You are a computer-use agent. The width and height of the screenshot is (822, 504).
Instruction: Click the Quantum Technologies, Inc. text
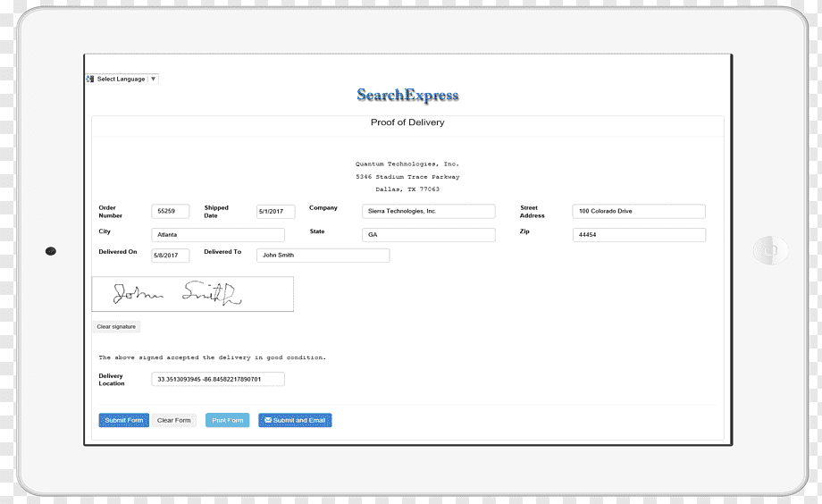pyautogui.click(x=407, y=164)
